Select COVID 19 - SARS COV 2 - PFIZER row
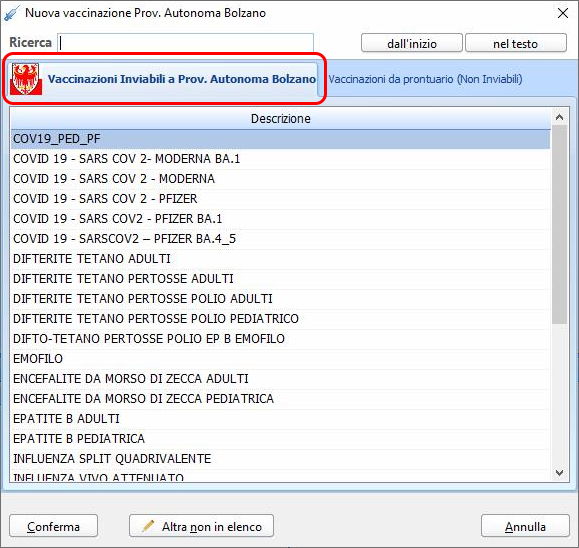 (280, 199)
